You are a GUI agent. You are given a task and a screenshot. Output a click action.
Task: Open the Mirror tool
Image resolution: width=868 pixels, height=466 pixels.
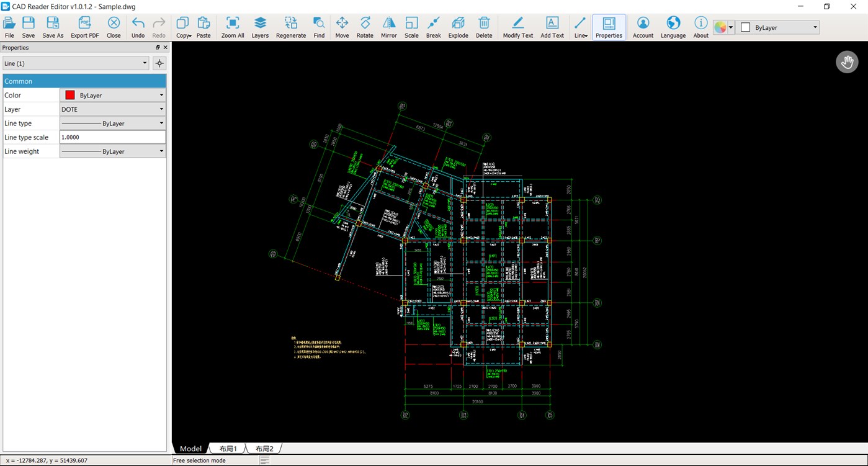[x=388, y=27]
